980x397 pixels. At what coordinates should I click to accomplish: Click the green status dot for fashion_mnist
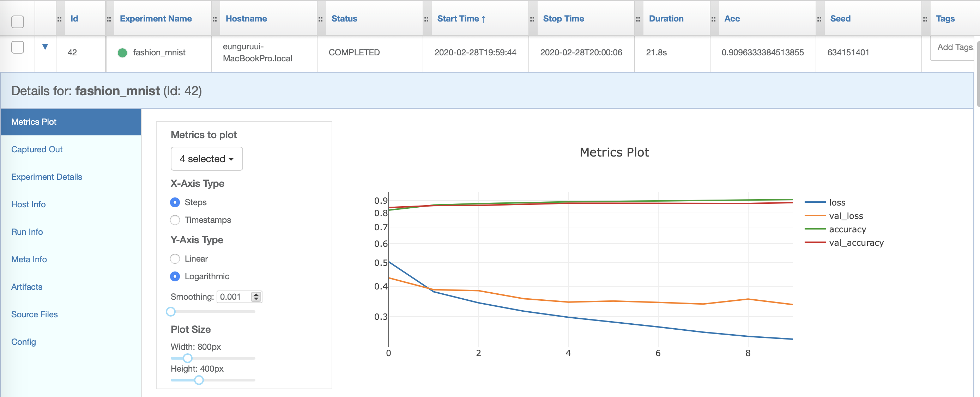[x=122, y=53]
